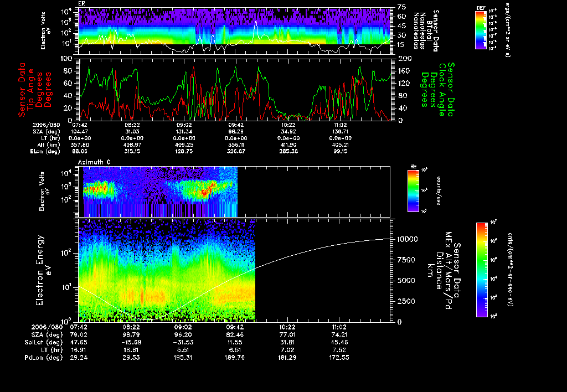Click the SolLat value 45.46

(x=340, y=342)
